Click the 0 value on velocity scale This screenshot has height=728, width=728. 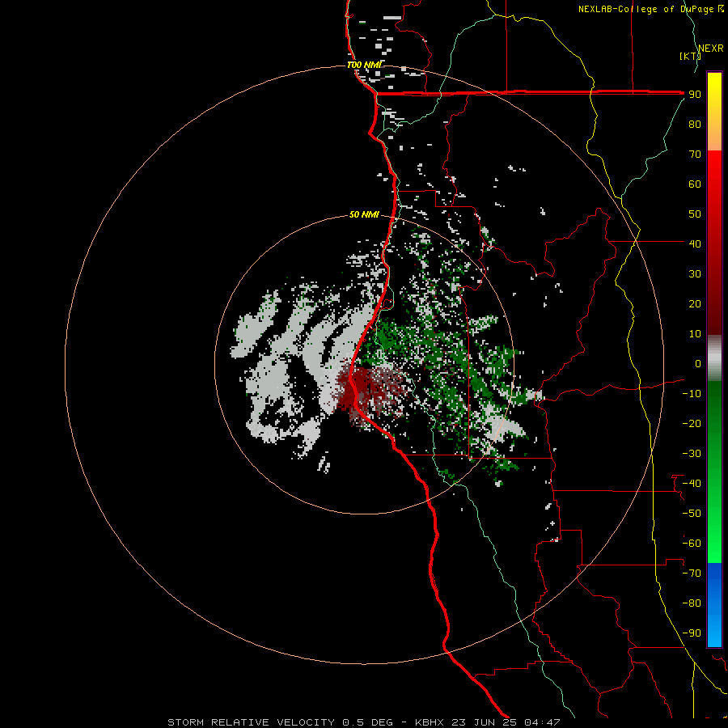pyautogui.click(x=698, y=364)
